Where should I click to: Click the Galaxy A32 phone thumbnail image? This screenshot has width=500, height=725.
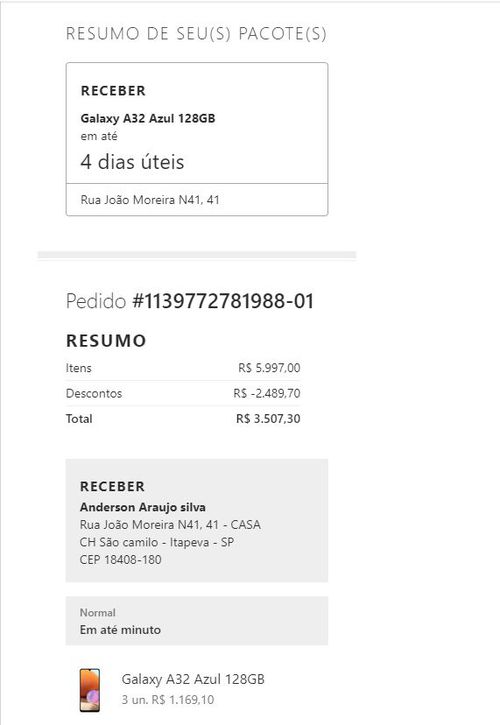click(90, 690)
